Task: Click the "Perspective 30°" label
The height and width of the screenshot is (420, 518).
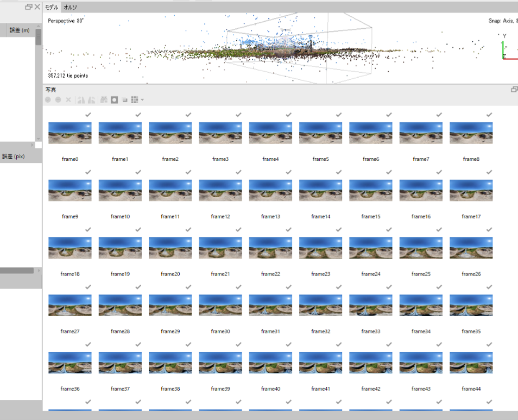Action: coord(66,21)
